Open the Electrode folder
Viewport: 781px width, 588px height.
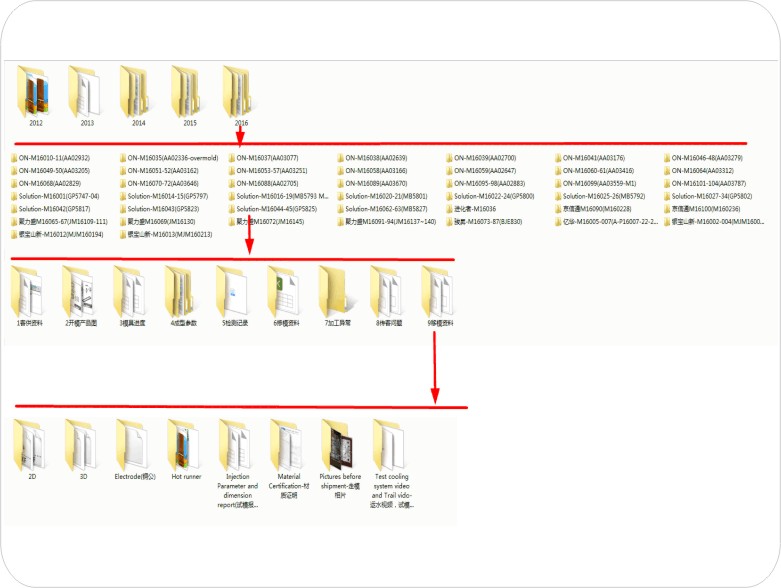(x=135, y=446)
